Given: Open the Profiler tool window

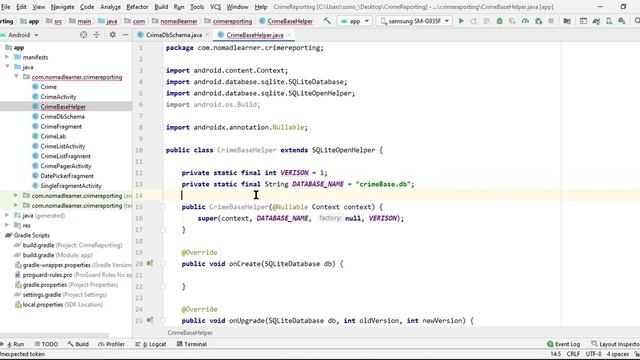Looking at the screenshot, I should click(111, 344).
